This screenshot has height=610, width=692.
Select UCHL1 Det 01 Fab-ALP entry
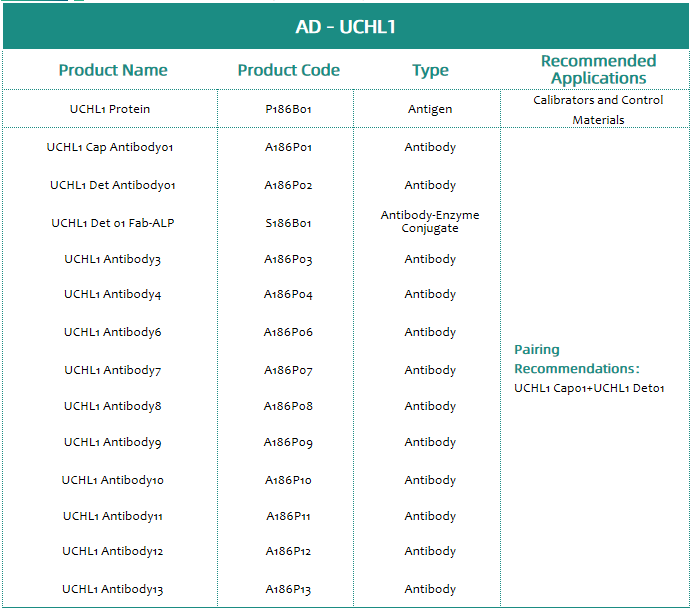[112, 223]
